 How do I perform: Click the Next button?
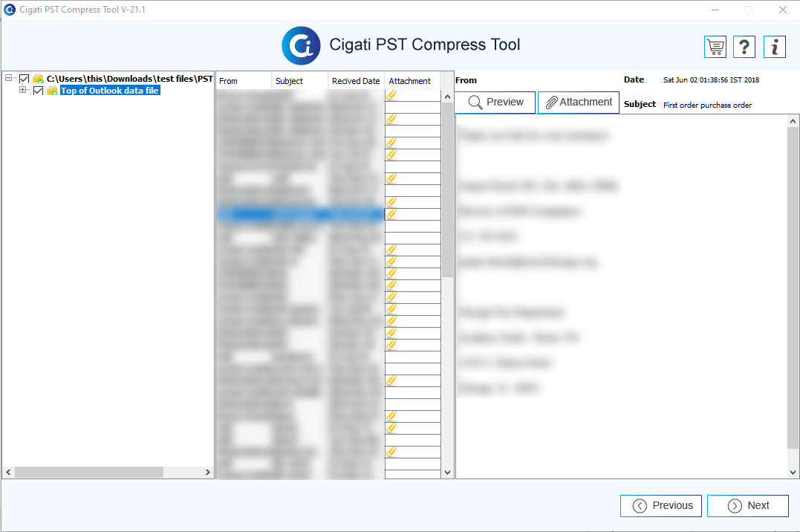click(747, 505)
